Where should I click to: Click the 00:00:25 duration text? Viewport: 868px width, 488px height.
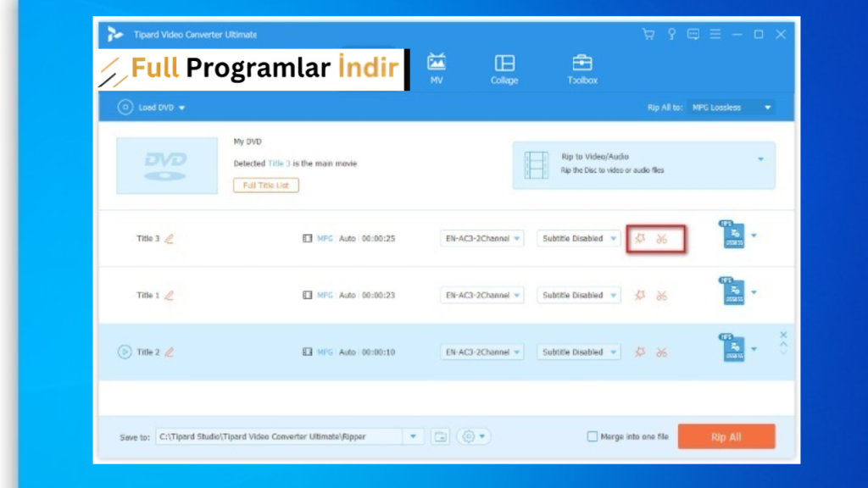pos(379,238)
